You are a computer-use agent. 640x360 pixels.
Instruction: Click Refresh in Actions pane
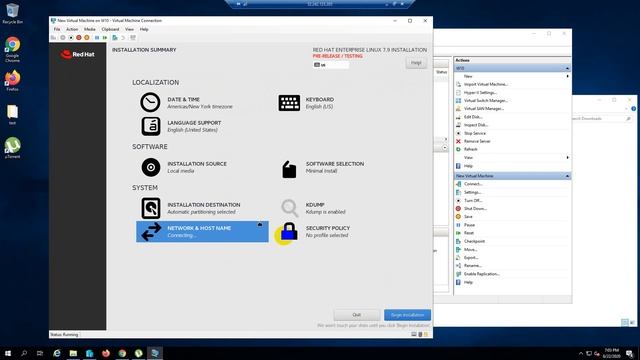470,149
